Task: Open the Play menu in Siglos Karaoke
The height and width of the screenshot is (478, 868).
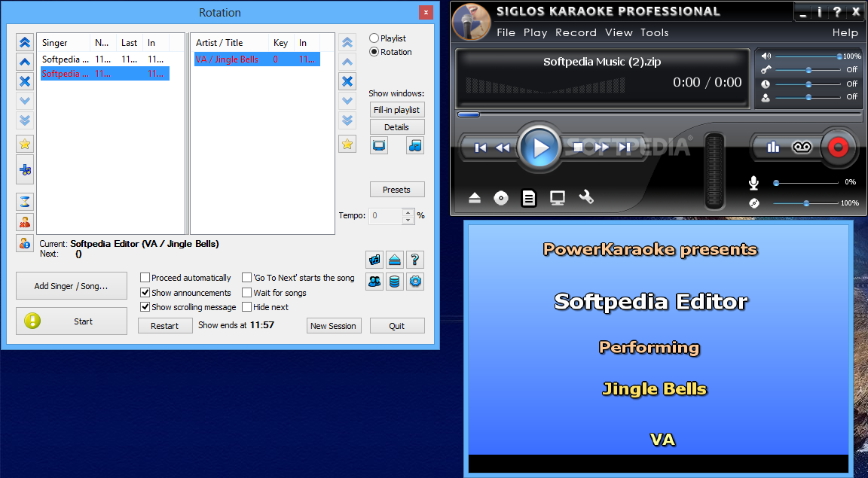Action: click(x=535, y=32)
